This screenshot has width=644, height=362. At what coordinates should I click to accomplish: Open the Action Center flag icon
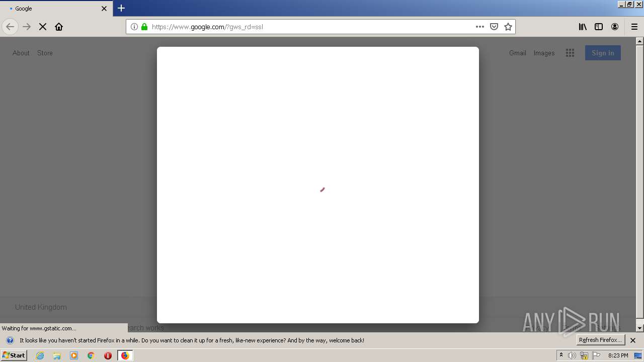coord(596,355)
